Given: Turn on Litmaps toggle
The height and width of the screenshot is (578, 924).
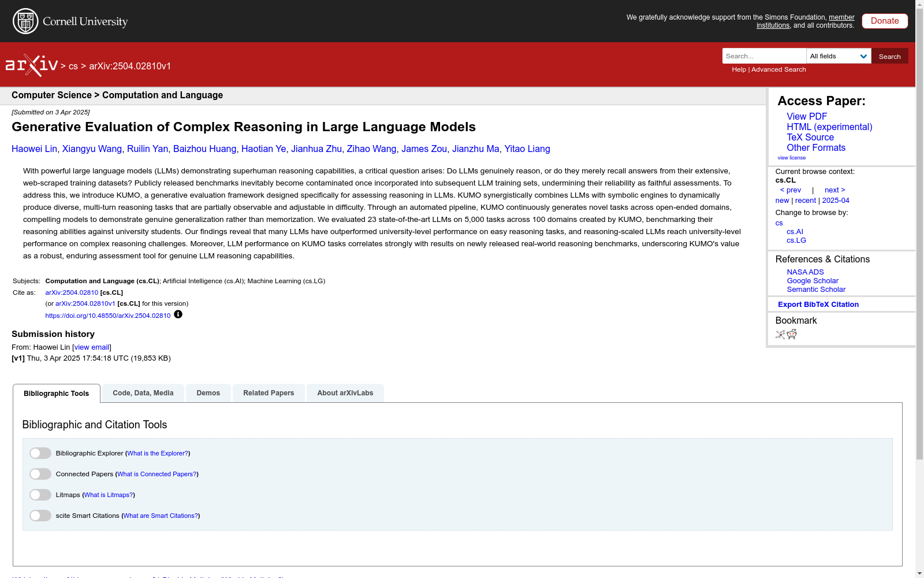Looking at the screenshot, I should point(40,495).
